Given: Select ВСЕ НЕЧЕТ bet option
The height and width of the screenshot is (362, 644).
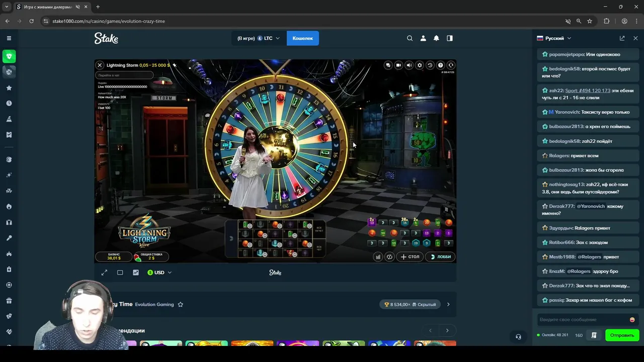Looking at the screenshot, I should pos(319,229).
